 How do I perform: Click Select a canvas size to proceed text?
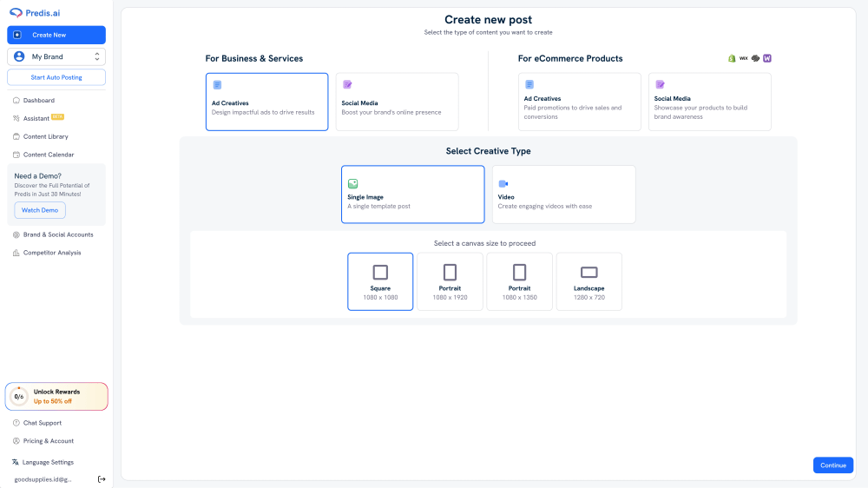click(x=484, y=243)
